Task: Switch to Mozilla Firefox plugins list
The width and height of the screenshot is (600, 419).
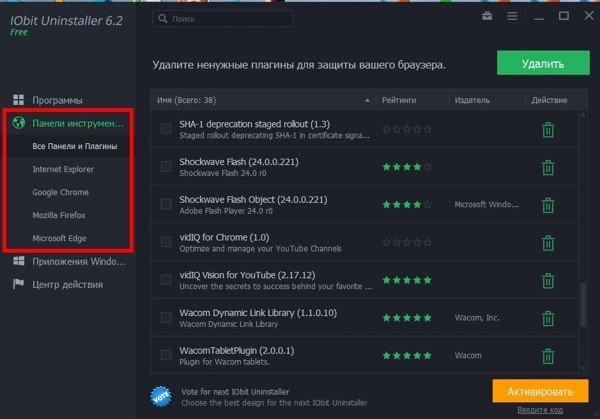Action: tap(59, 215)
